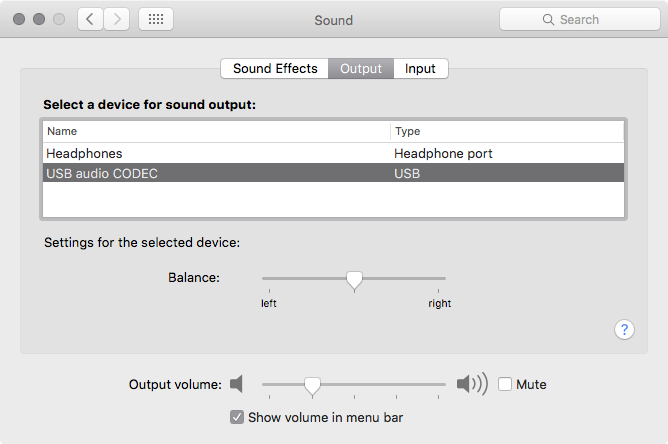The image size is (668, 444).
Task: Click inside the Search field
Action: (x=580, y=20)
